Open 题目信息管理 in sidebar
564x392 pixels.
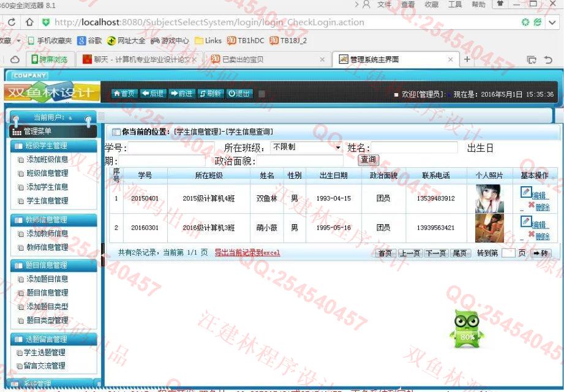pos(47,293)
